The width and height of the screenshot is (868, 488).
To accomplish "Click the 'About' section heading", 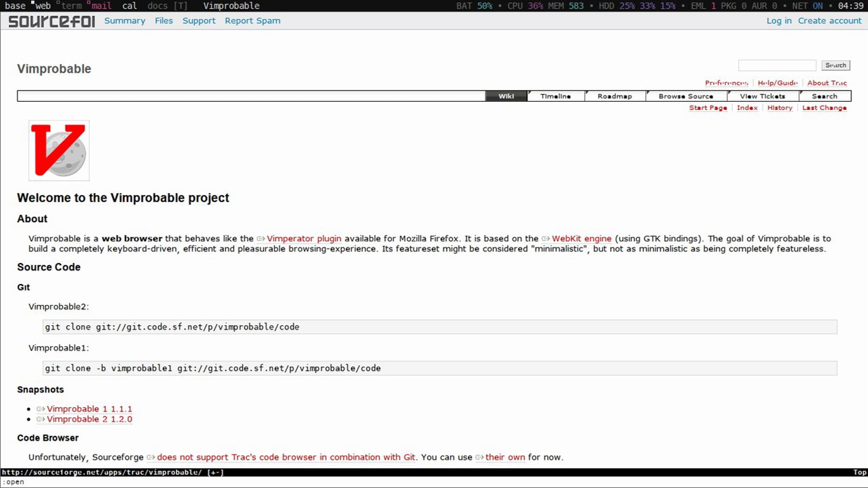I will coord(32,219).
